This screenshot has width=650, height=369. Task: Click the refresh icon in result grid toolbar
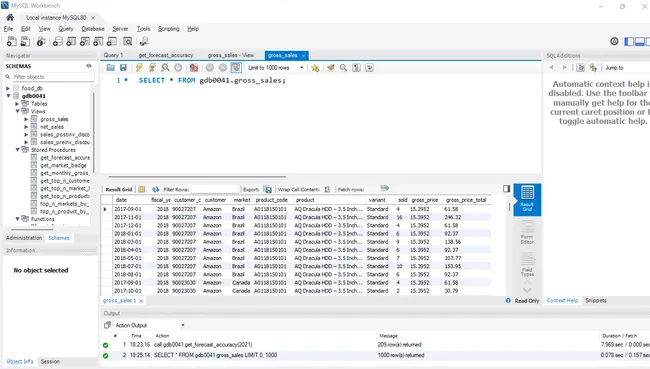point(155,189)
